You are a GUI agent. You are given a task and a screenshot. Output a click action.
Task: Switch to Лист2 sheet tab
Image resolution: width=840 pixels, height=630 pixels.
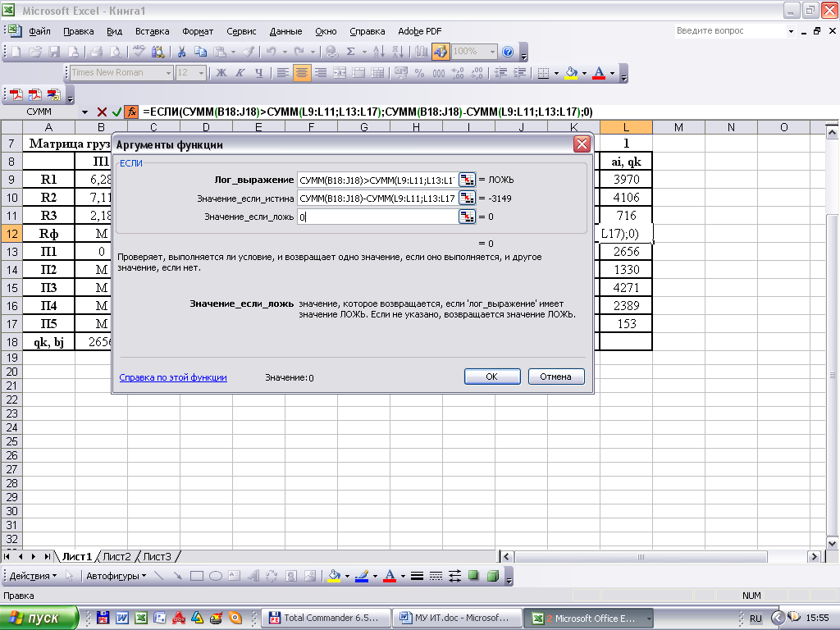(116, 557)
